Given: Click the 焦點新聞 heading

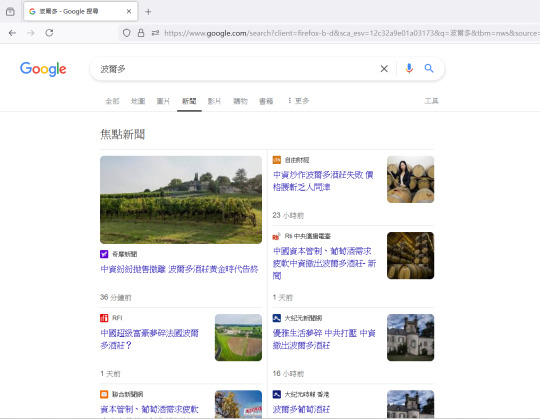Looking at the screenshot, I should (123, 134).
